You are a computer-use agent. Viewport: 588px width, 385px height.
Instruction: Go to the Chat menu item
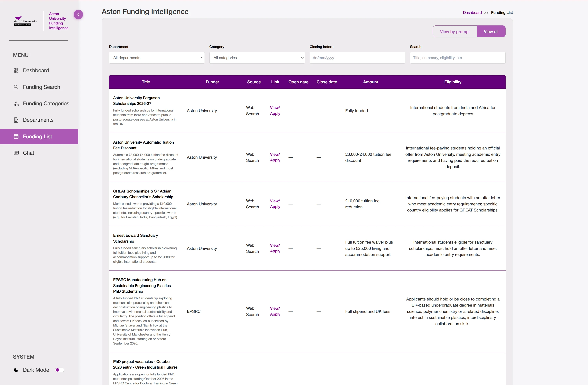28,153
